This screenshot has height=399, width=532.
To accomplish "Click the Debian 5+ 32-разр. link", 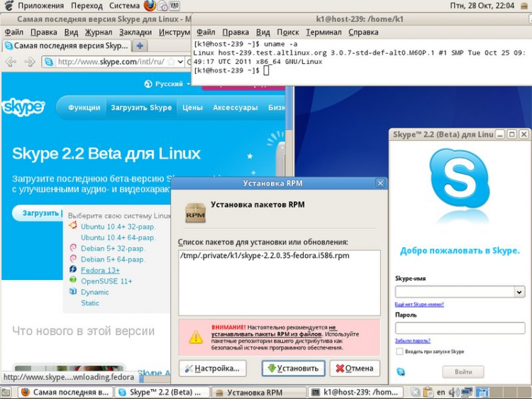I will 113,249.
